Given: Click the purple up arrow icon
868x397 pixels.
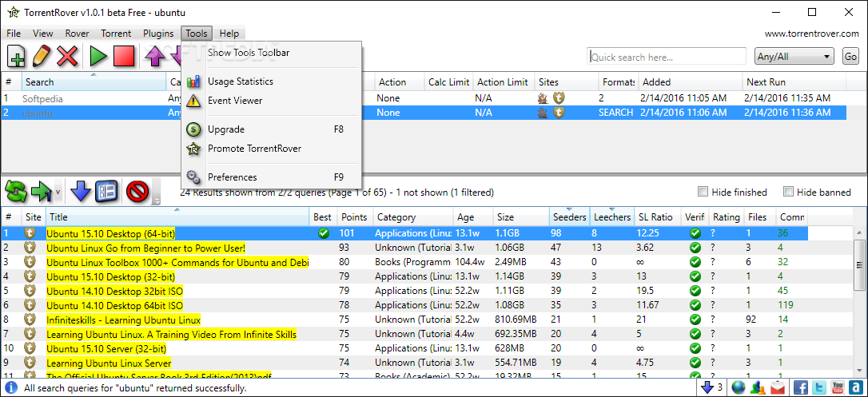Looking at the screenshot, I should 156,57.
